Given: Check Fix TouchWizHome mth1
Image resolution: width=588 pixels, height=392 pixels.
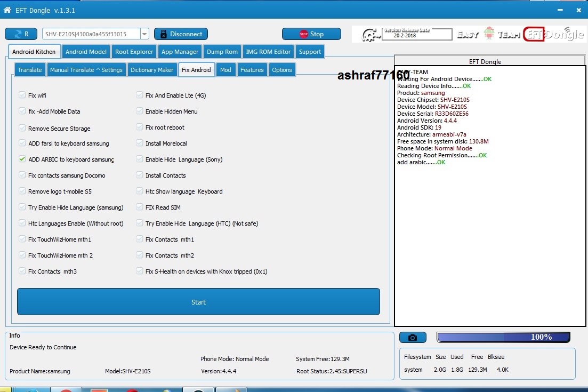Looking at the screenshot, I should (x=22, y=239).
